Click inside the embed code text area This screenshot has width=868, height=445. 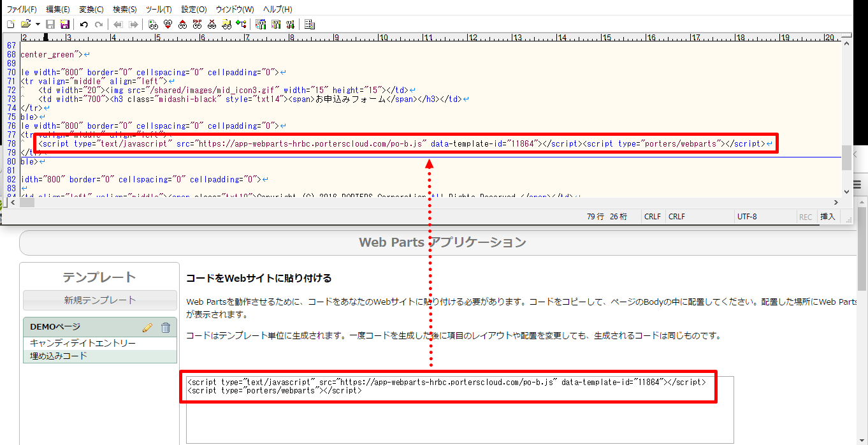click(459, 410)
